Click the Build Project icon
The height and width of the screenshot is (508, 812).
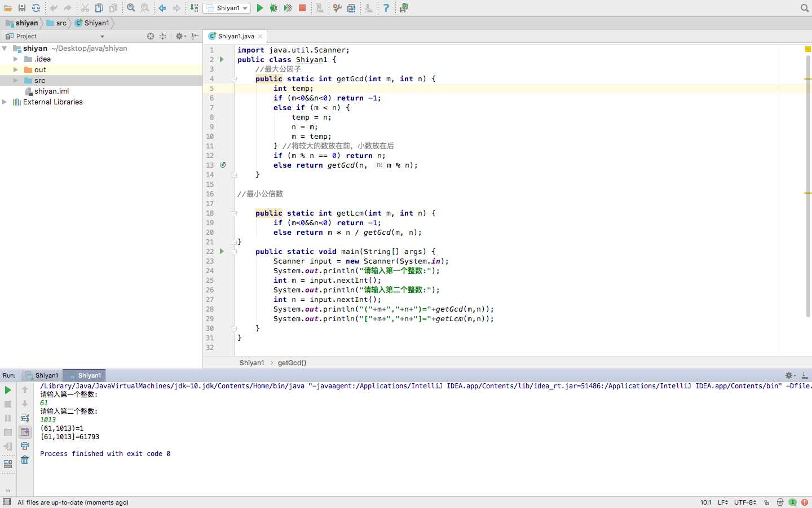pos(194,8)
